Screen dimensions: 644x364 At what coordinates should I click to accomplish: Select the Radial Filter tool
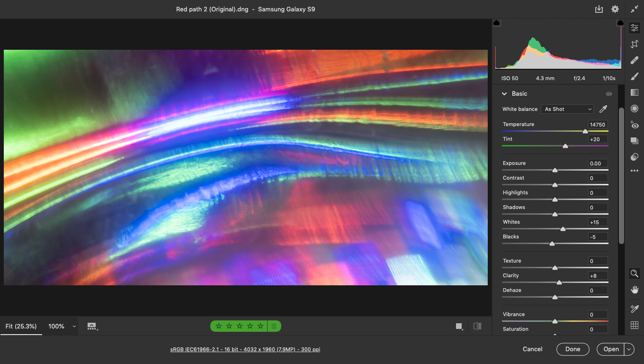[635, 109]
